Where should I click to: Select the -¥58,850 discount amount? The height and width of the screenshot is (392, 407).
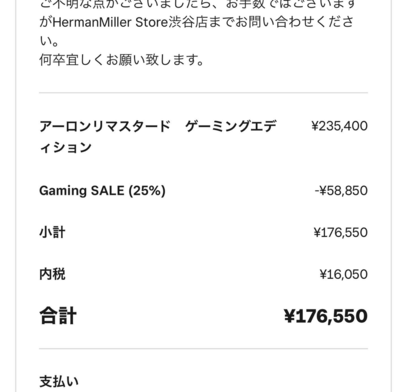[x=341, y=191]
